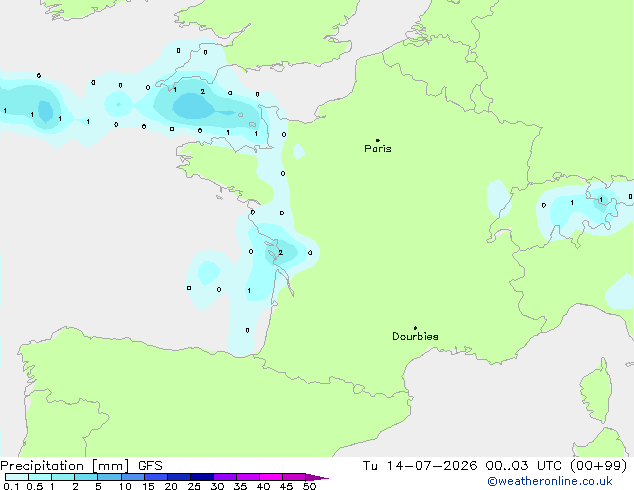Pick the 20–25 mm legend swatch
The width and height of the screenshot is (634, 490).
[179, 477]
